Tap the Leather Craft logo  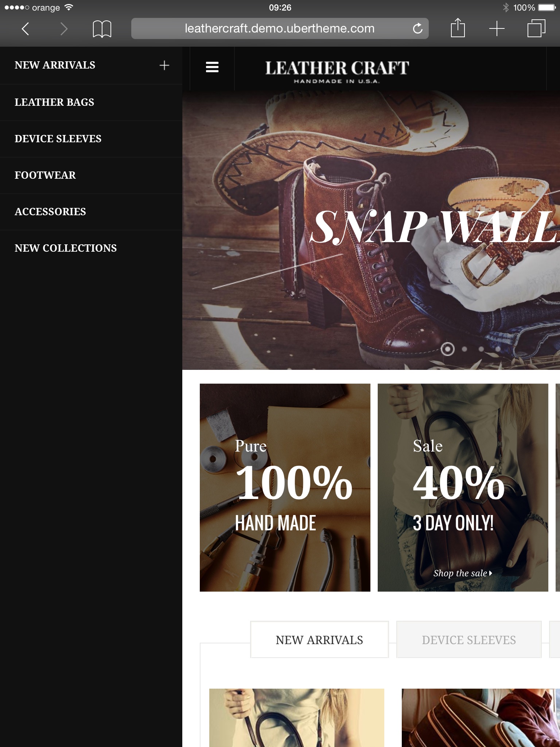337,71
